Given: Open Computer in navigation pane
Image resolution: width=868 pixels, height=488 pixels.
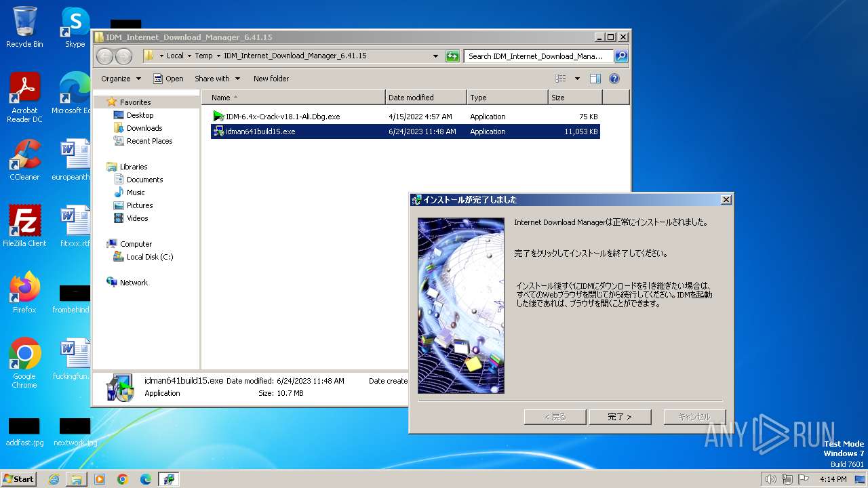Looking at the screenshot, I should coord(136,244).
